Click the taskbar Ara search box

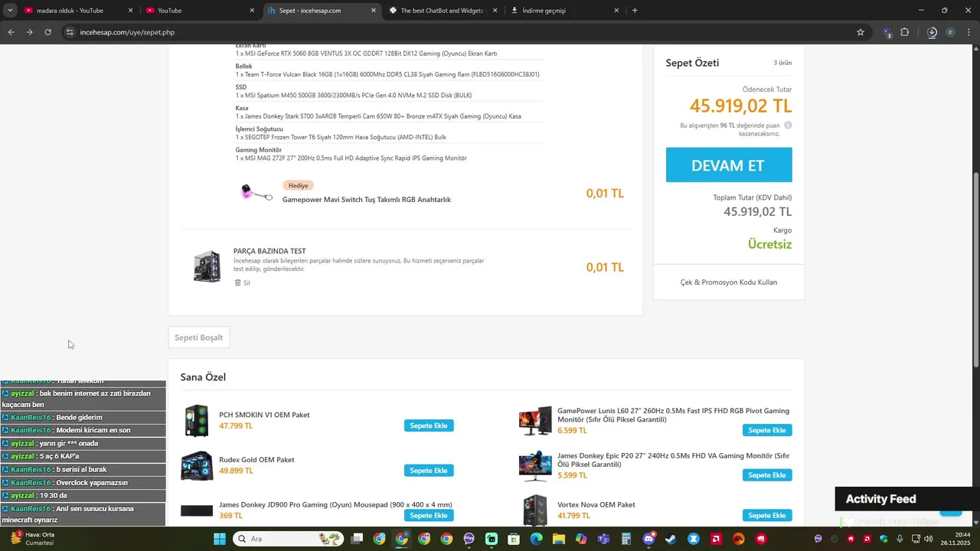(287, 539)
